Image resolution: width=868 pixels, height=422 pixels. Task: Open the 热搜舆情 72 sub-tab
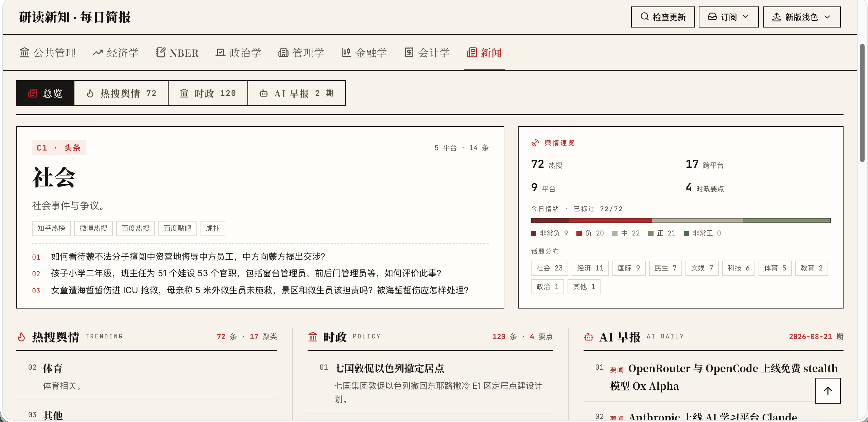click(121, 93)
